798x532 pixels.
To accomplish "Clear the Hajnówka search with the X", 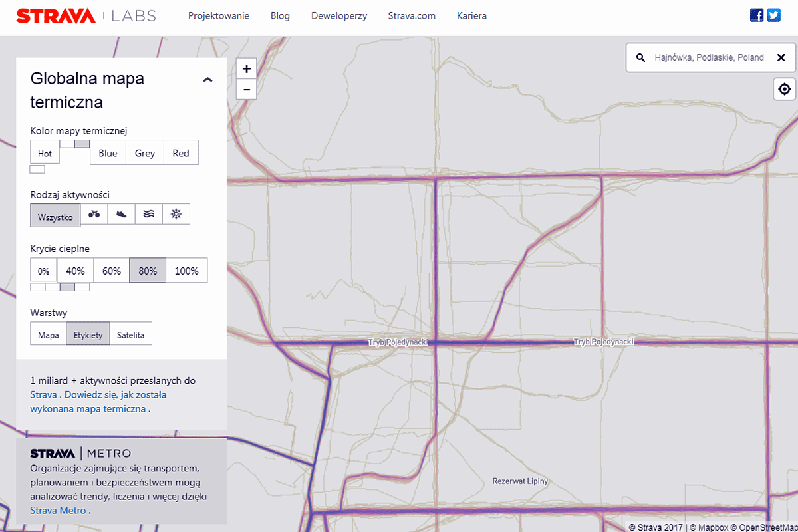I will click(781, 58).
